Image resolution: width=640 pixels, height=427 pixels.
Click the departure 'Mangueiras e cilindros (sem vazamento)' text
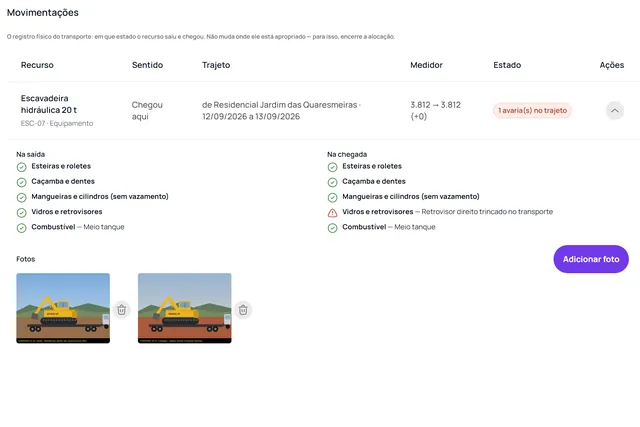[100, 196]
